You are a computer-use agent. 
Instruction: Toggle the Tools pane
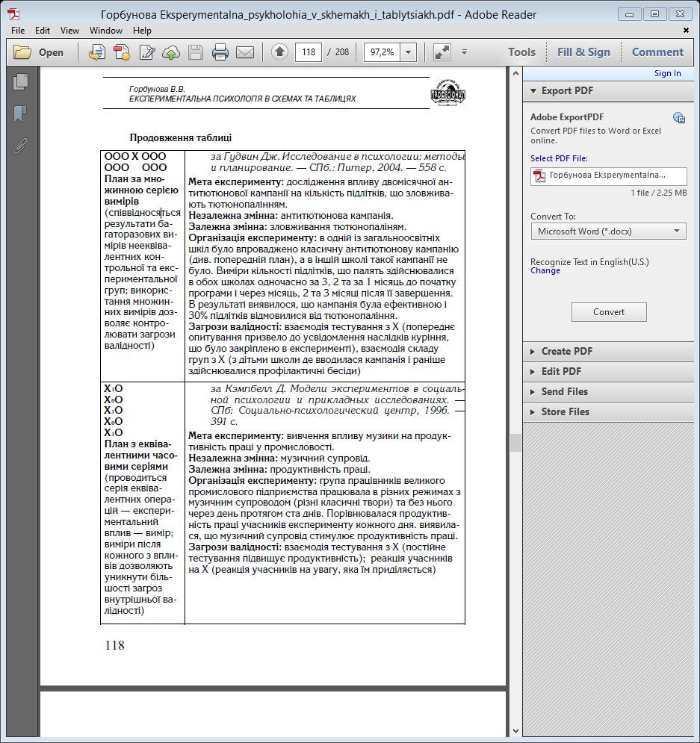coord(521,52)
